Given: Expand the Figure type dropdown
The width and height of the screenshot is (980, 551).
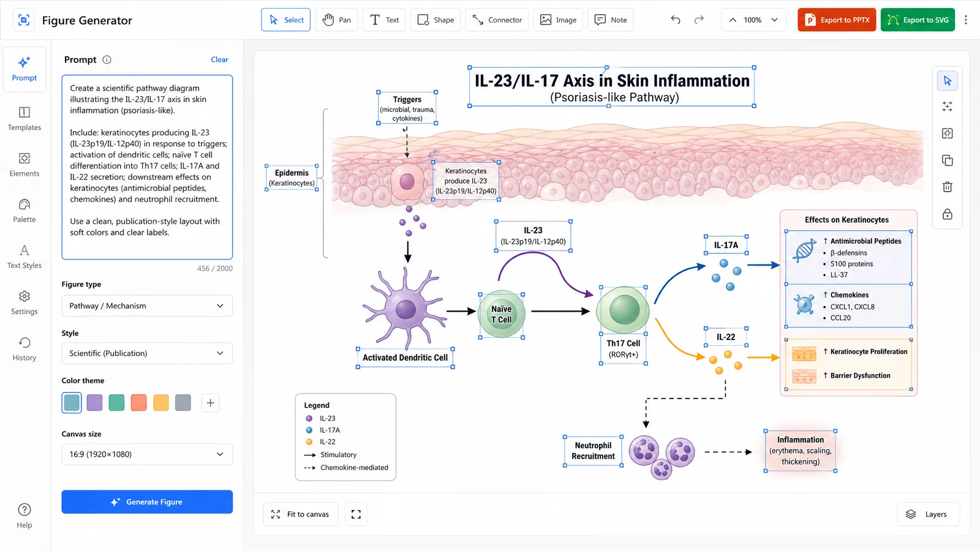Looking at the screenshot, I should [147, 305].
